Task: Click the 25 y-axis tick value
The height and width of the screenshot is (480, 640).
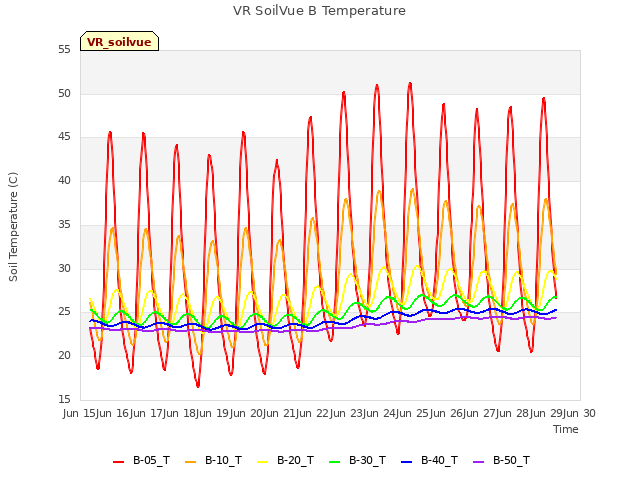Action: pyautogui.click(x=64, y=312)
